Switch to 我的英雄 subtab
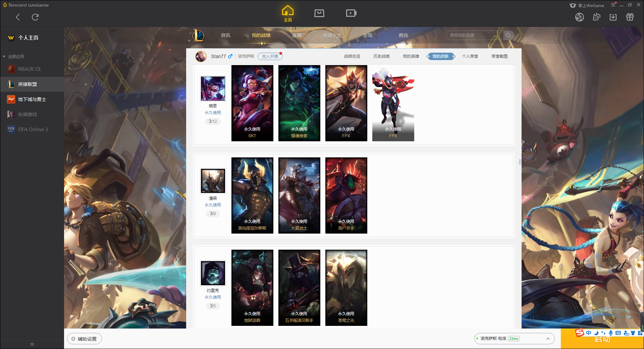The width and height of the screenshot is (644, 349). pos(411,56)
